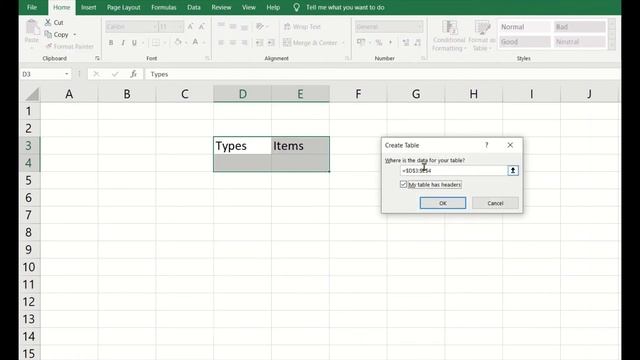640x360 pixels.
Task: Click the Align Right icon
Action: tap(244, 42)
